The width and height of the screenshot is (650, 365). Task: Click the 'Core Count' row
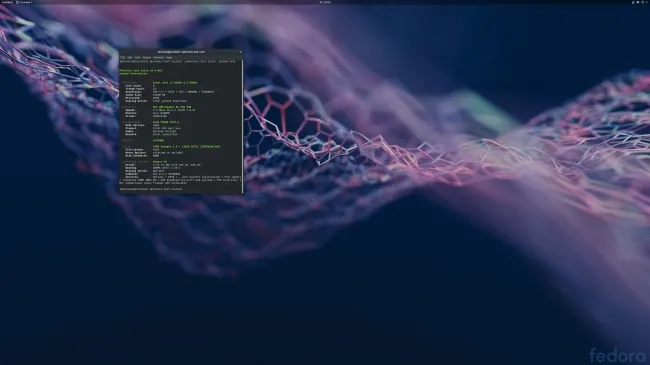pos(140,86)
